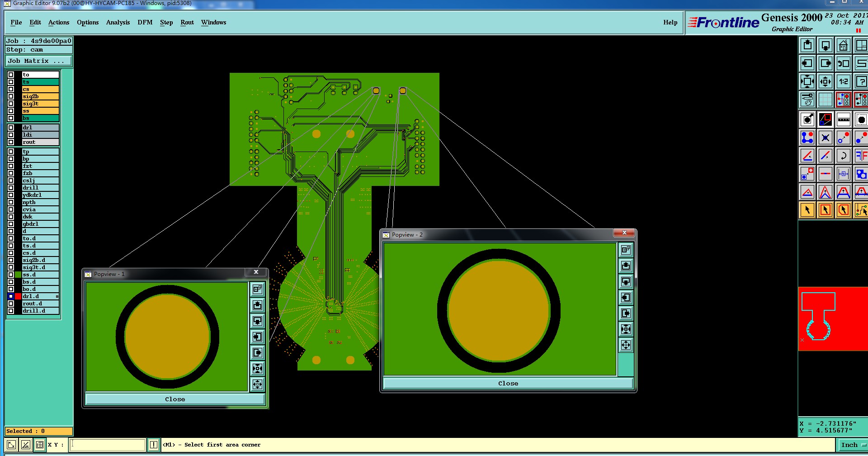Click the black circle with arrow icon
This screenshot has width=868, height=456.
coord(807,119)
